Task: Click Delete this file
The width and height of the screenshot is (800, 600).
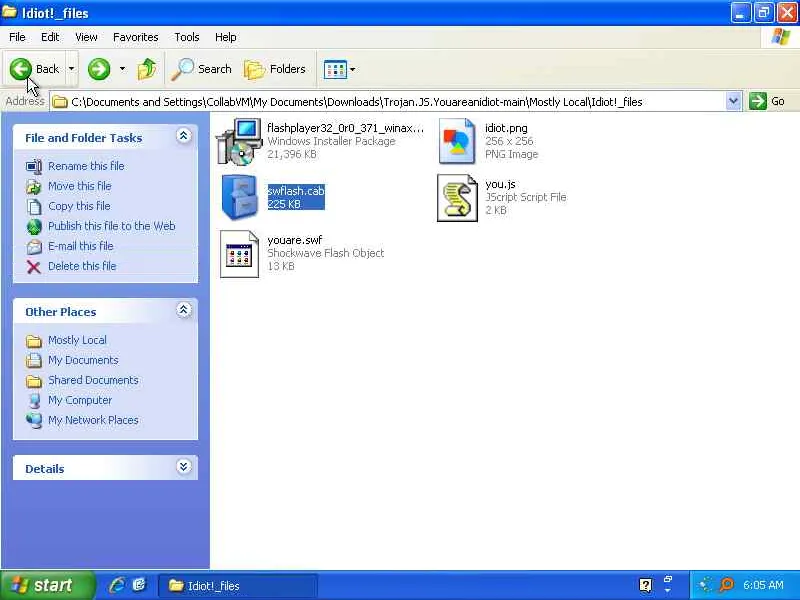Action: tap(82, 266)
